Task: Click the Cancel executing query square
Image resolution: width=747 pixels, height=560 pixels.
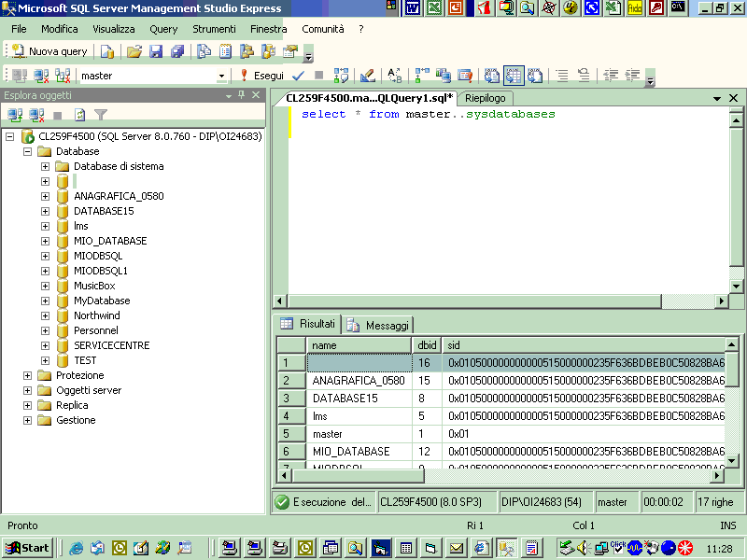Action: pyautogui.click(x=318, y=76)
